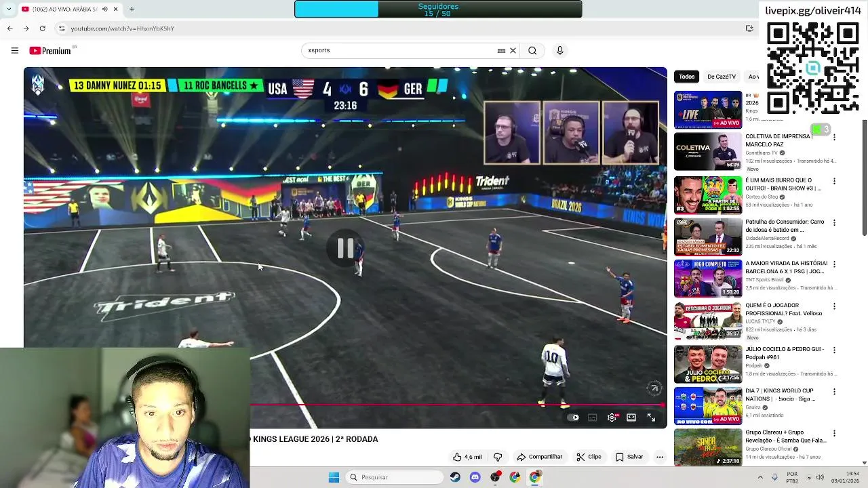Open the YouTube hamburger guide menu

tap(14, 50)
